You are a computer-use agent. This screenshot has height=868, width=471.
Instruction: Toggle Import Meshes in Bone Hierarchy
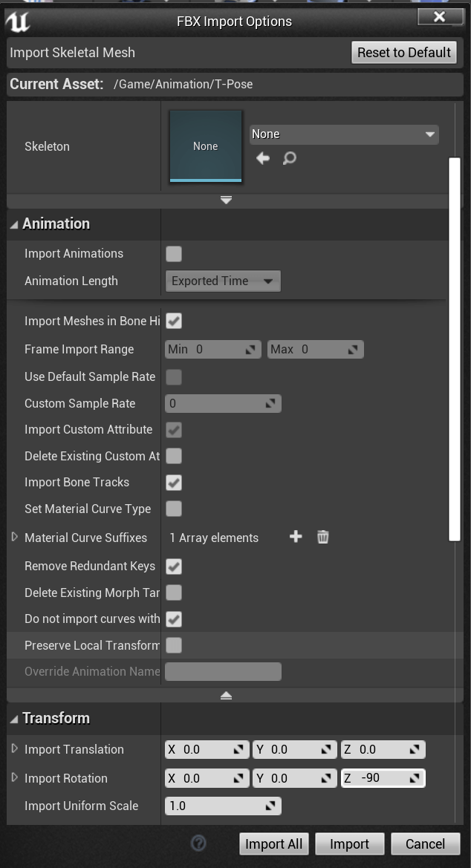[x=173, y=321]
